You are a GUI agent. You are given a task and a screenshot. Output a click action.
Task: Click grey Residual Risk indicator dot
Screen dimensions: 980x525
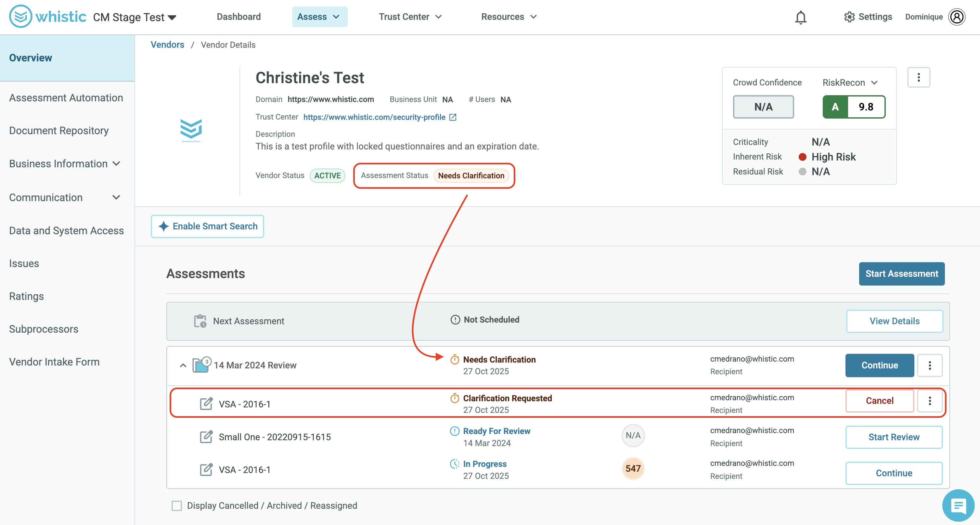(x=802, y=172)
